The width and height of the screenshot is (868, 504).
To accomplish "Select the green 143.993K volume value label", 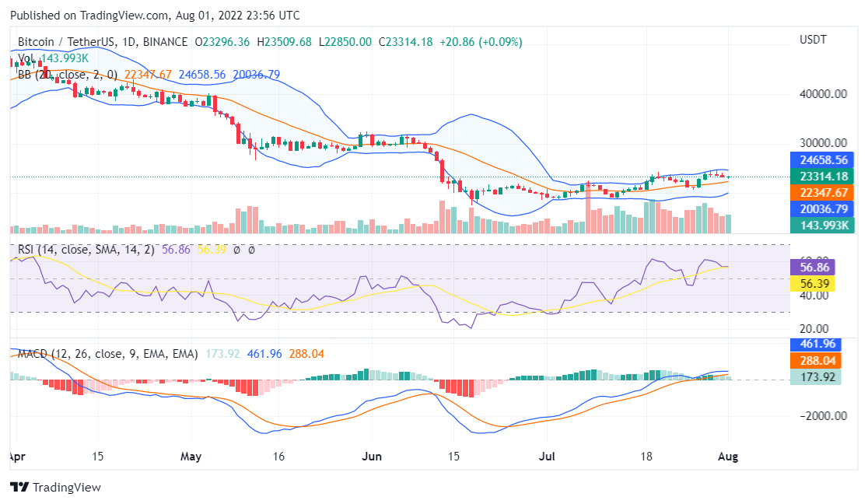I will pos(824,225).
